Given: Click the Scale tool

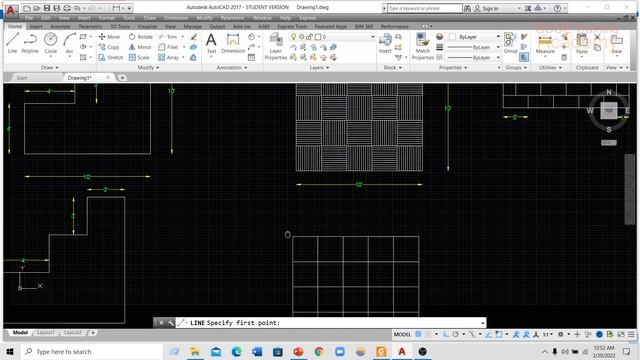Looking at the screenshot, I should pos(139,58).
